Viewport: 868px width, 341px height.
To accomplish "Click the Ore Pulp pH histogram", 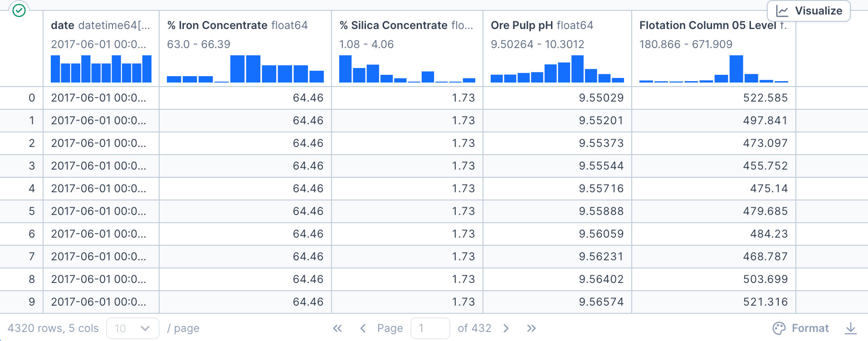I will point(557,69).
